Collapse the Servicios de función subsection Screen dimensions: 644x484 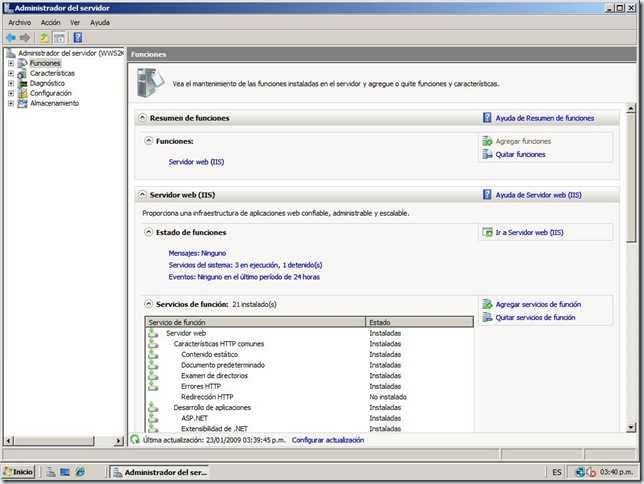click(x=149, y=304)
